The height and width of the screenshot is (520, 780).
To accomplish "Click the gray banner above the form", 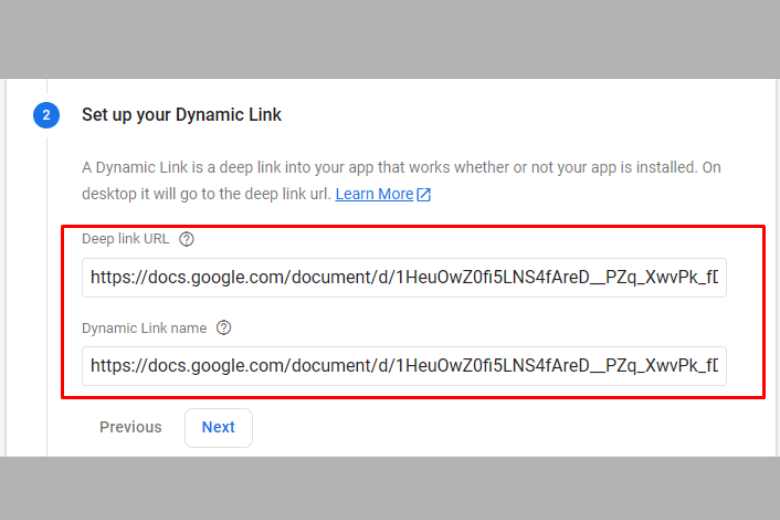I will point(390,38).
